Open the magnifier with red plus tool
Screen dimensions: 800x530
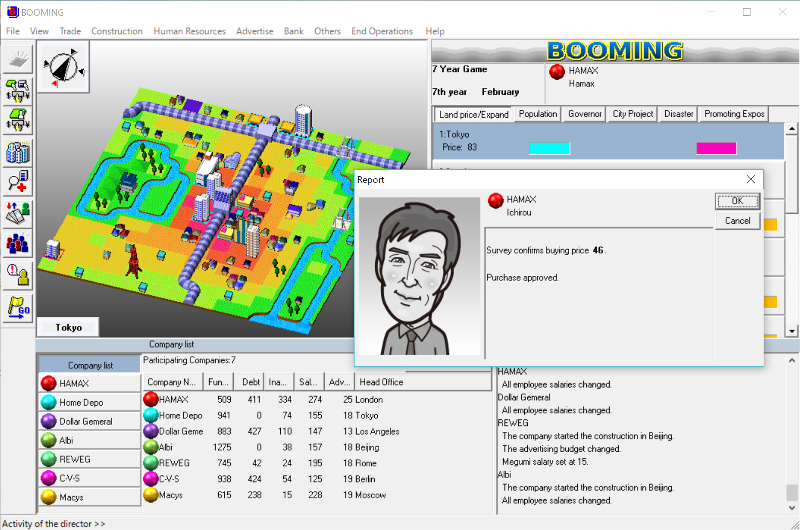click(x=18, y=182)
